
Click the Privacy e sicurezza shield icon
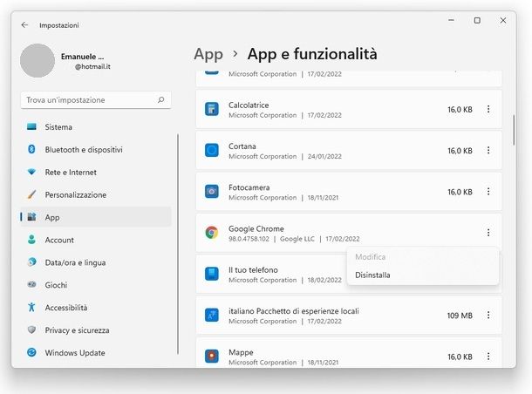[31, 329]
